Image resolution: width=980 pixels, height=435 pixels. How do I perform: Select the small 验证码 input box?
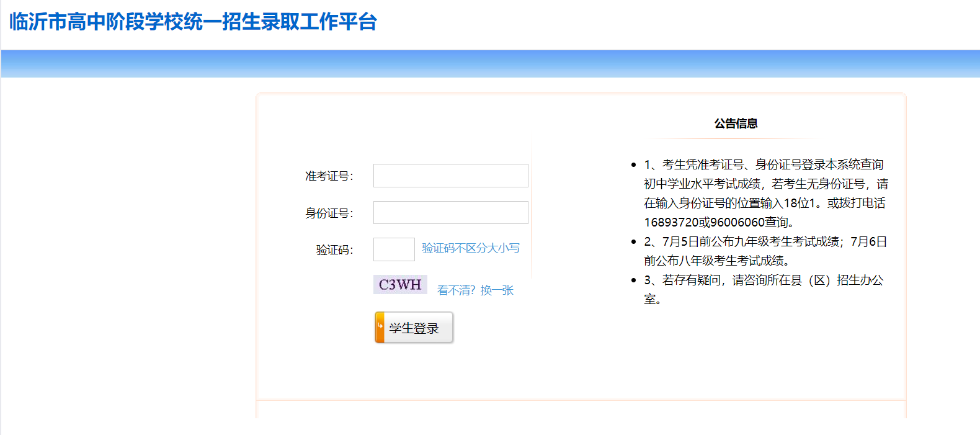point(394,249)
